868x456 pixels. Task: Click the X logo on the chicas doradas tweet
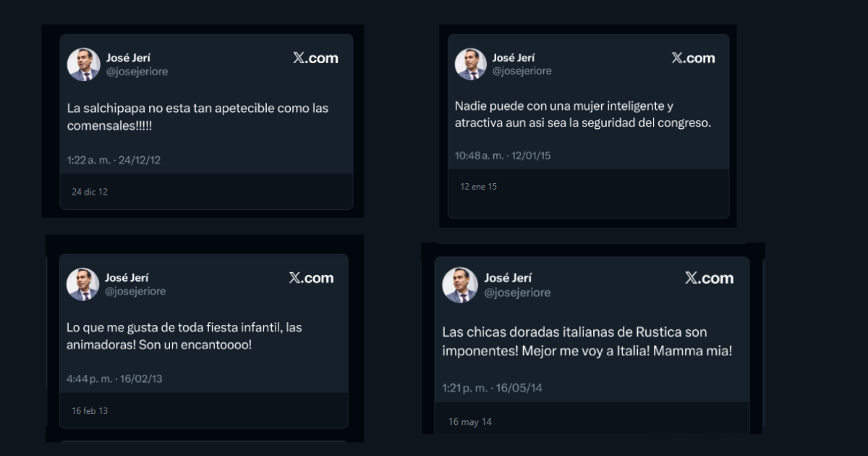point(709,277)
